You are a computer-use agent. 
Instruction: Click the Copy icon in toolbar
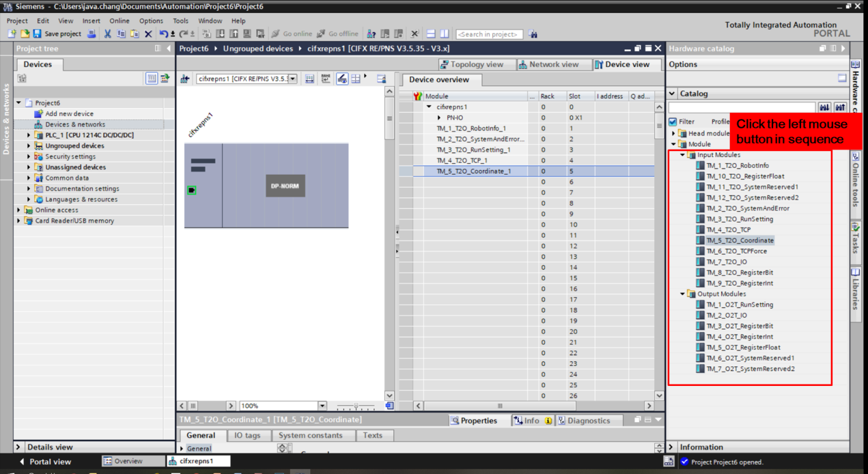point(122,33)
